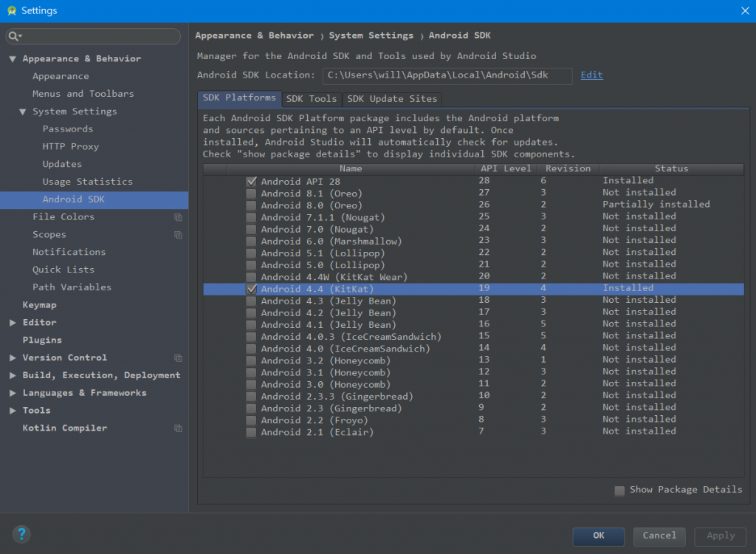Click System Settings breadcrumb
The height and width of the screenshot is (554, 756).
pyautogui.click(x=371, y=35)
